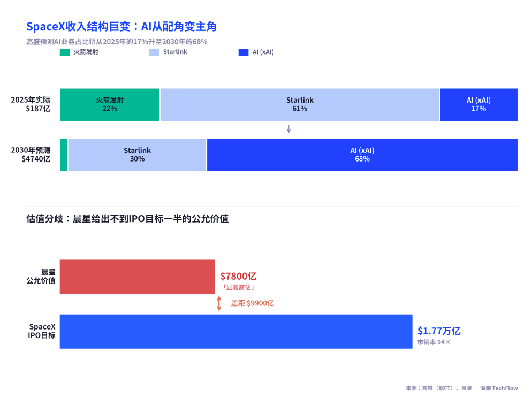Select the 2025 火箭发射 22% bar segment

110,104
